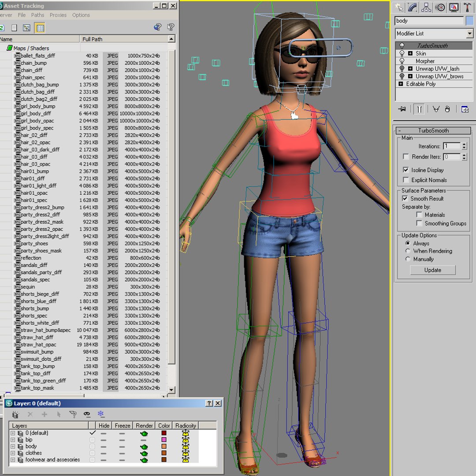This screenshot has height=476, width=476.
Task: Click Status Log icon in Asset Tracking
Action: tap(14, 28)
